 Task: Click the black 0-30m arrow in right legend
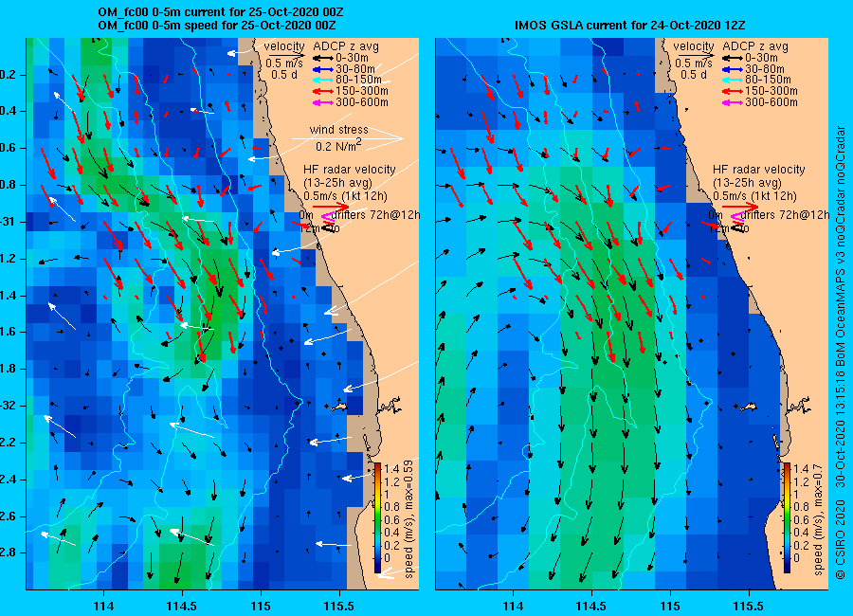coord(732,58)
